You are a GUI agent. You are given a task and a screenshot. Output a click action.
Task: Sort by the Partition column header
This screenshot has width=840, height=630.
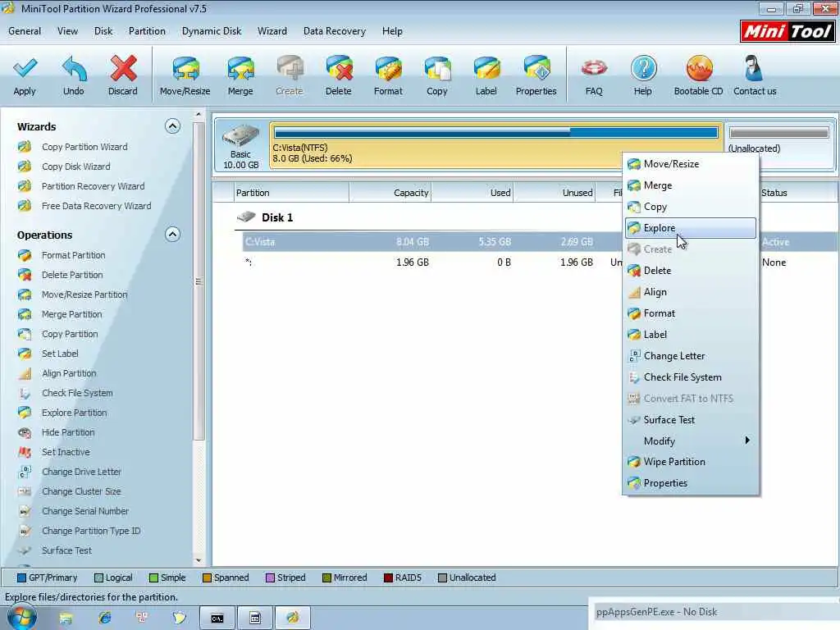[x=292, y=193]
